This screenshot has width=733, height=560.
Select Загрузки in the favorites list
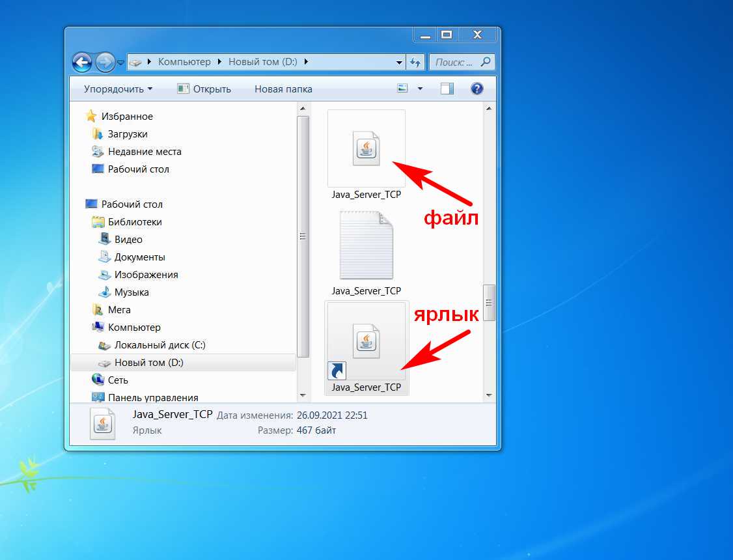(x=127, y=134)
